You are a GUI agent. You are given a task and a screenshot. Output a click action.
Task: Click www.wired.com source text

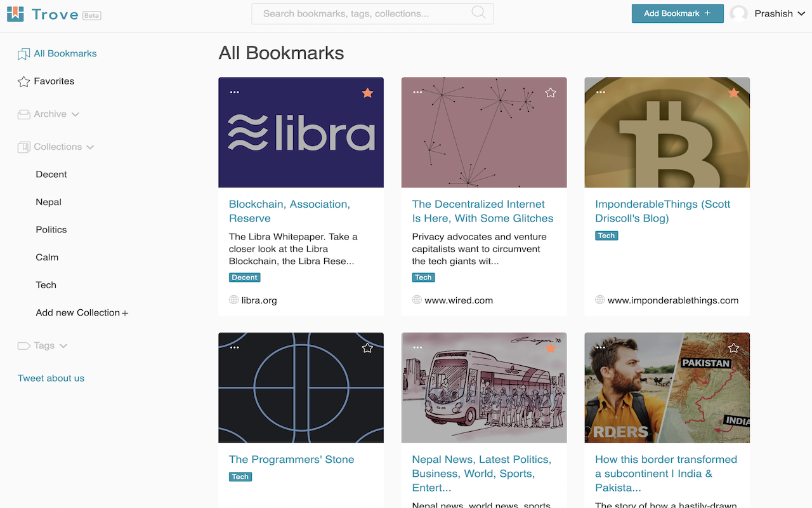459,300
